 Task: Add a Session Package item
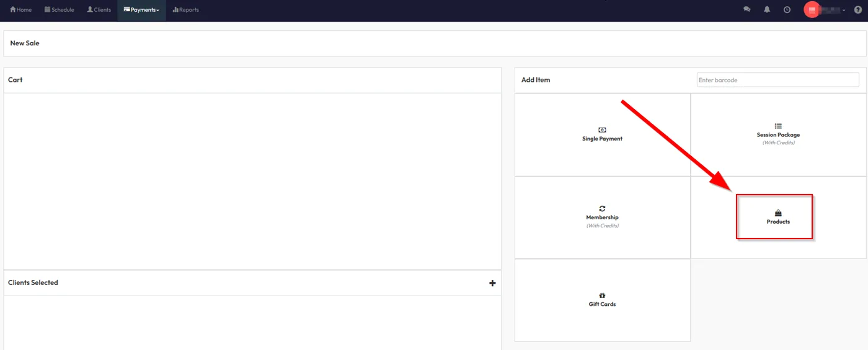778,134
